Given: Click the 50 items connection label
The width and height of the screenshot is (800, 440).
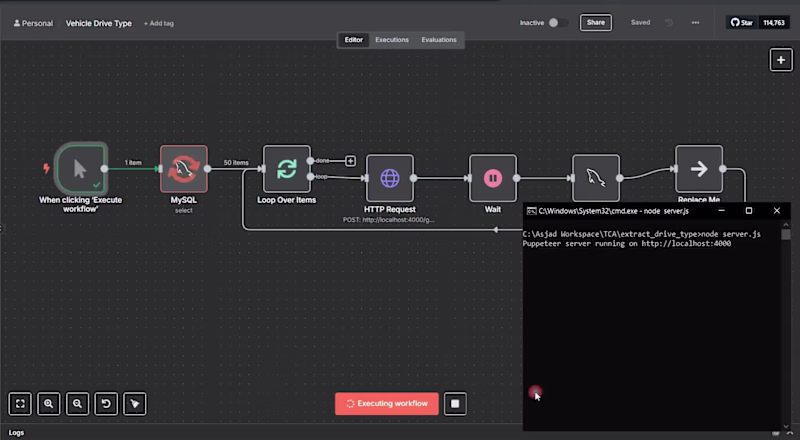Looking at the screenshot, I should [236, 163].
